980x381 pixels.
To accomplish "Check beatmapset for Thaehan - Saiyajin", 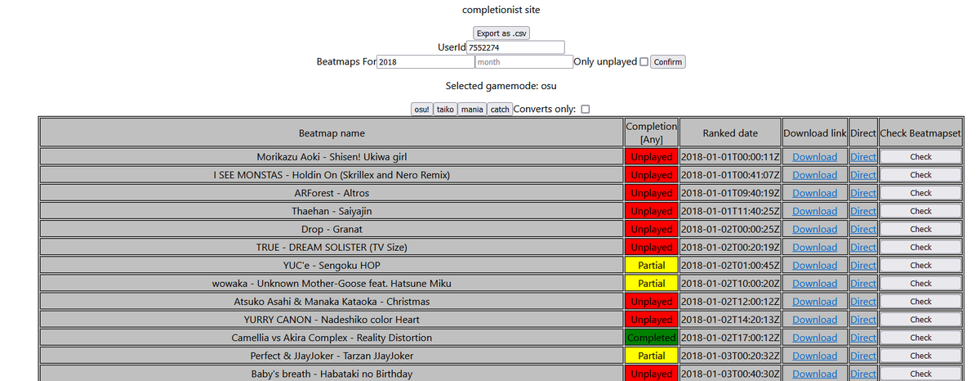I will pyautogui.click(x=921, y=211).
